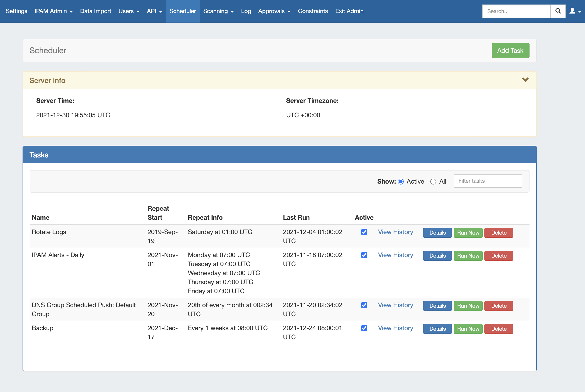Expand the IPAM Admin dropdown menu
The width and height of the screenshot is (585, 392).
coord(53,11)
